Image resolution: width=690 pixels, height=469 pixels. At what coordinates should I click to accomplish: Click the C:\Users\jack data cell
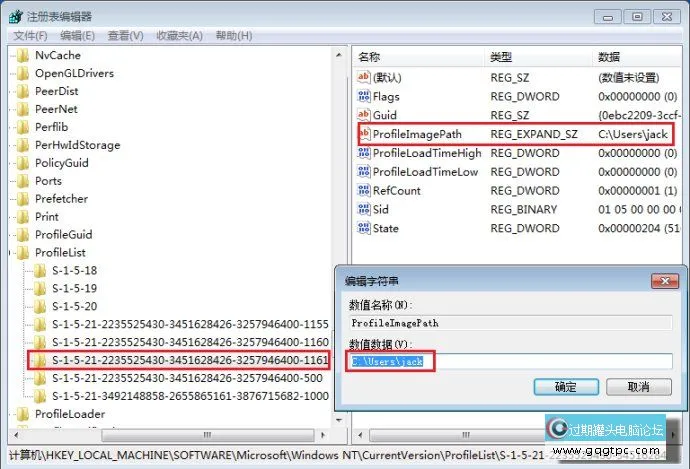point(633,134)
